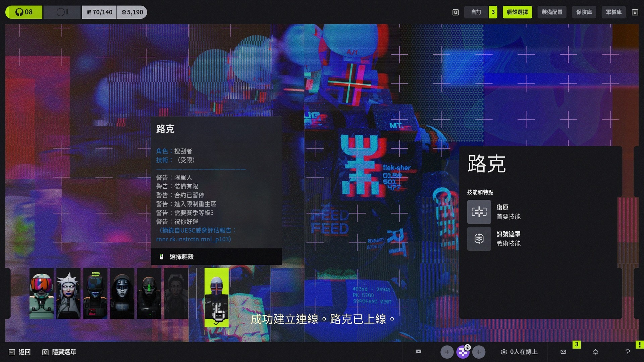Click the battle pass 70/140 progress icon
Screen dimensions: 644x362
pyautogui.click(x=99, y=12)
